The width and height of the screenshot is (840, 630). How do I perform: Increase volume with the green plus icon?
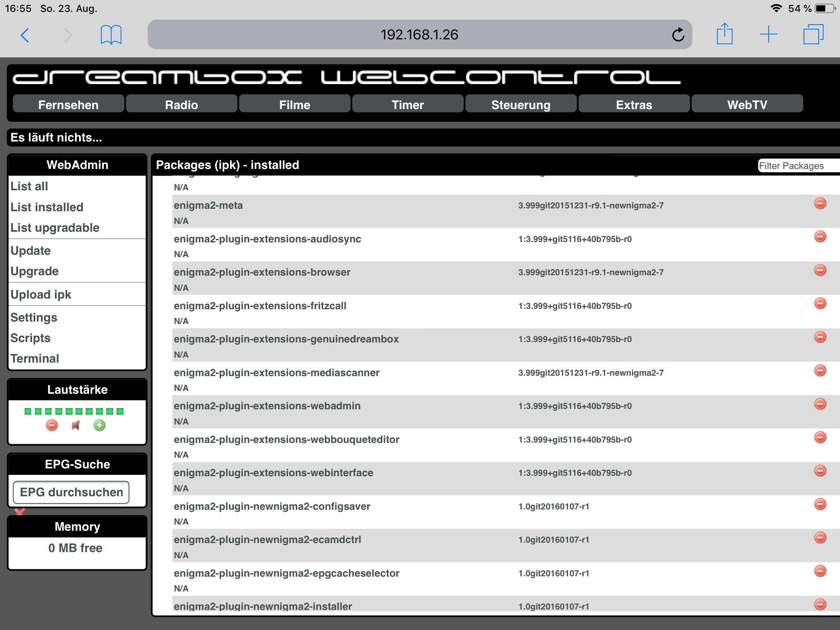point(99,425)
